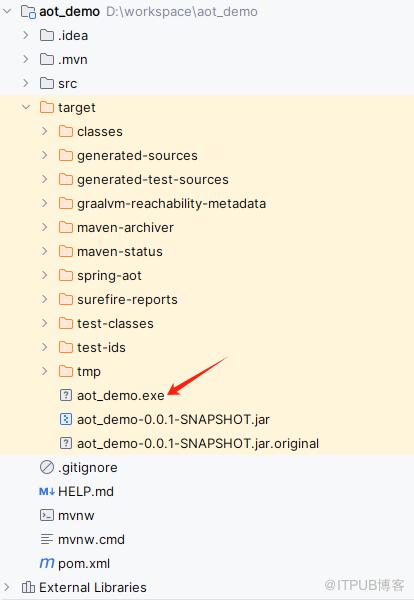Click the ignore-file icon beside .gitignore

(47, 467)
